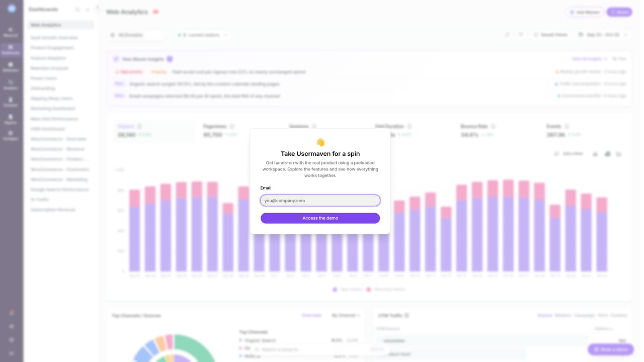Select the Events metric card
This screenshot has width=644, height=362.
584,131
